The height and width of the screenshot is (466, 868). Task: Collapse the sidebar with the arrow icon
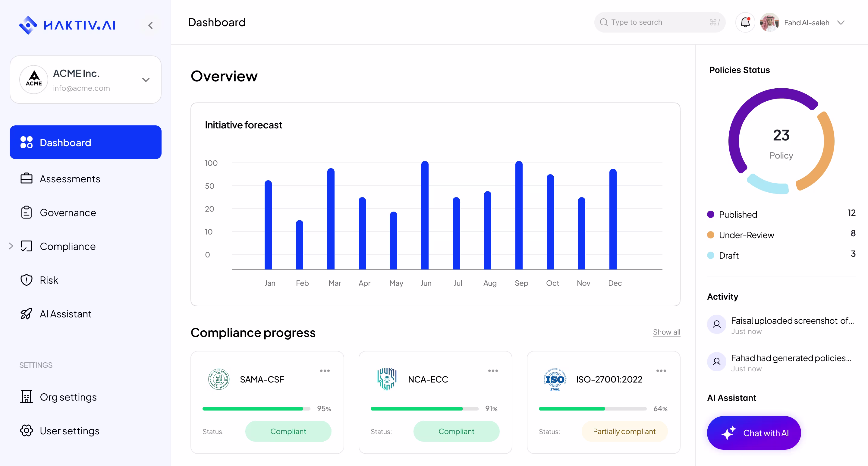tap(151, 25)
